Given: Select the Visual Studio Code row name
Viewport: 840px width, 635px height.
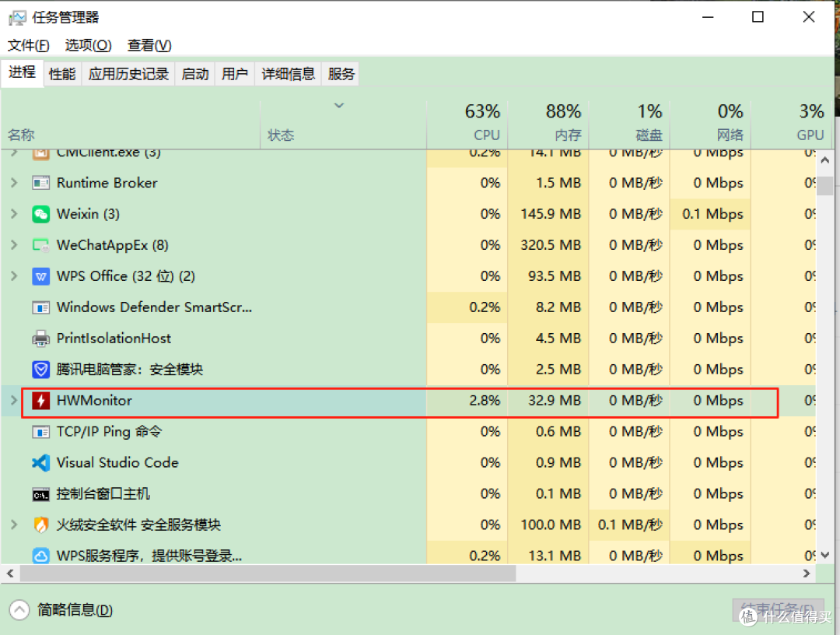Looking at the screenshot, I should point(117,462).
